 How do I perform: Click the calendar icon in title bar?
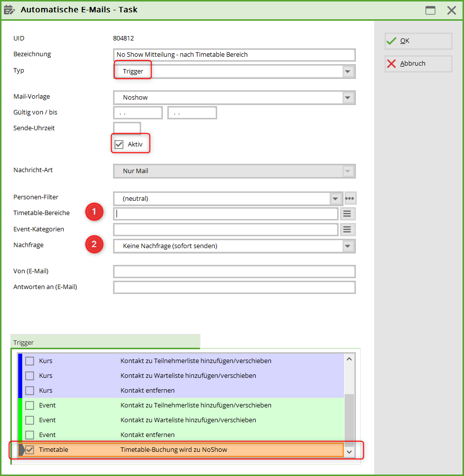pyautogui.click(x=9, y=10)
